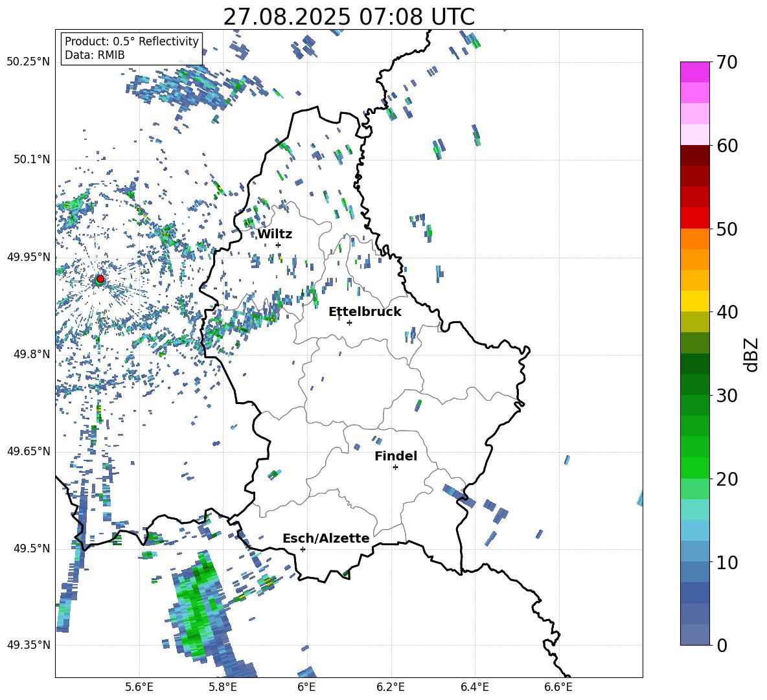Click the 0 tick on the colorbar

pyautogui.click(x=722, y=645)
